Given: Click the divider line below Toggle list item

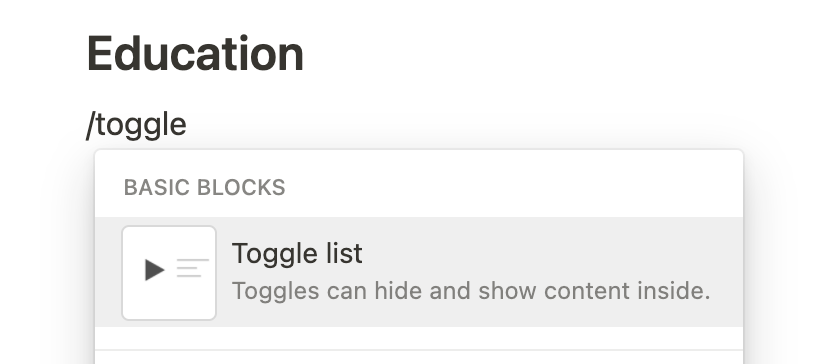Looking at the screenshot, I should click(419, 350).
